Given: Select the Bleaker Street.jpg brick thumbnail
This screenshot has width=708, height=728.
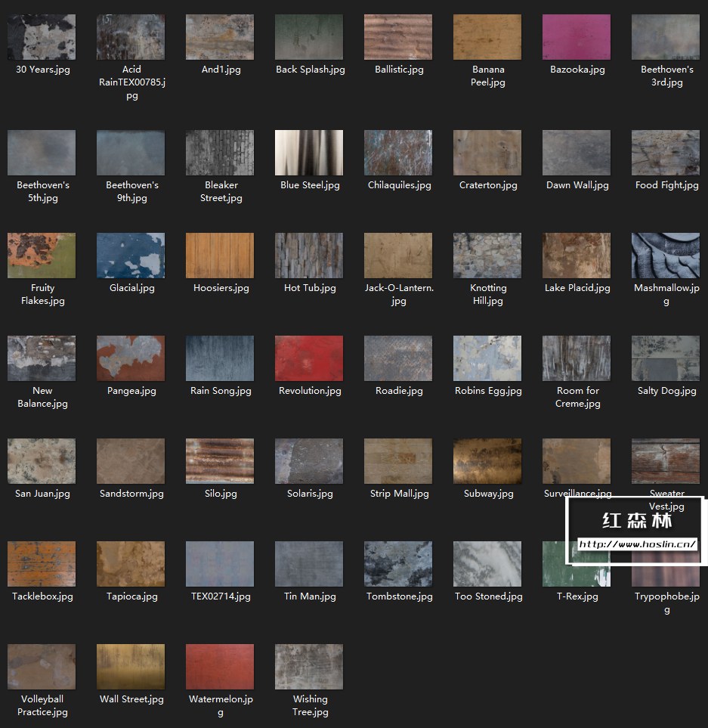Looking at the screenshot, I should (x=219, y=152).
